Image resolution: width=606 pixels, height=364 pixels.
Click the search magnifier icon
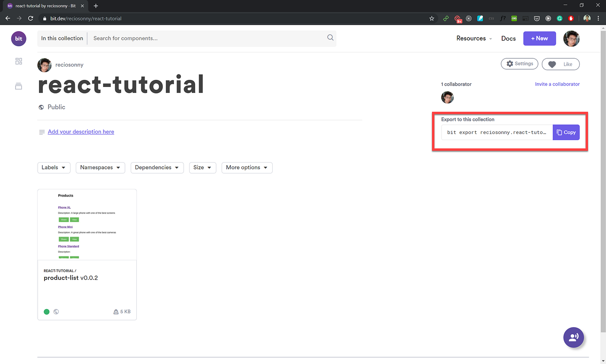click(330, 38)
